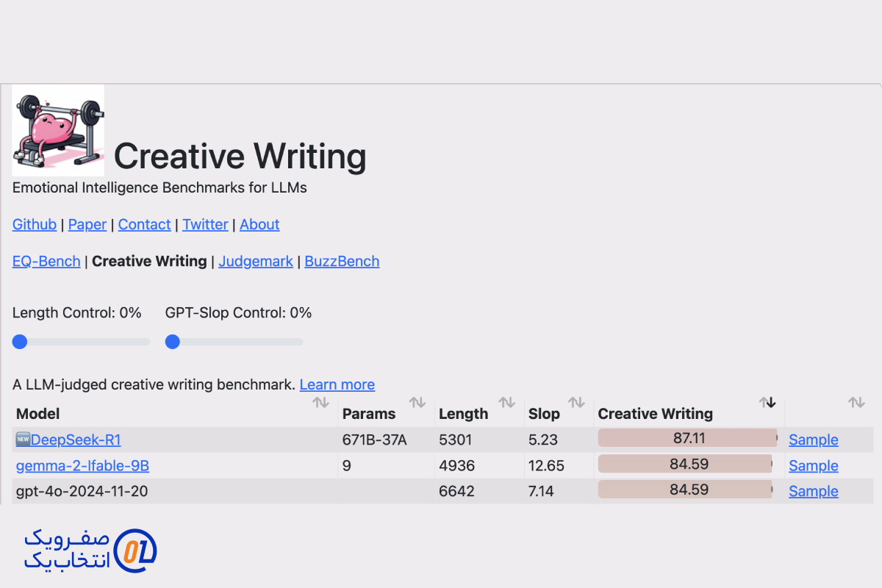This screenshot has width=882, height=588.
Task: Sort table by Params column arrows
Action: click(x=417, y=402)
